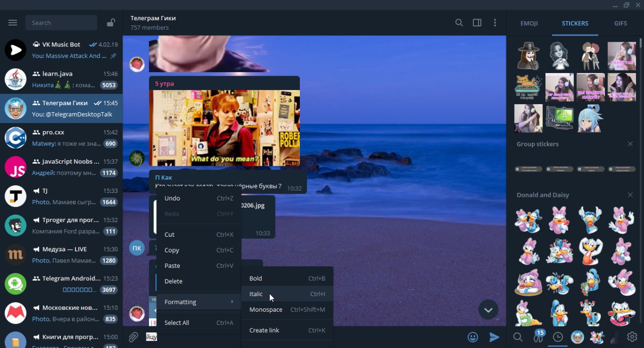Dismiss the Group stickers section

coord(630,144)
